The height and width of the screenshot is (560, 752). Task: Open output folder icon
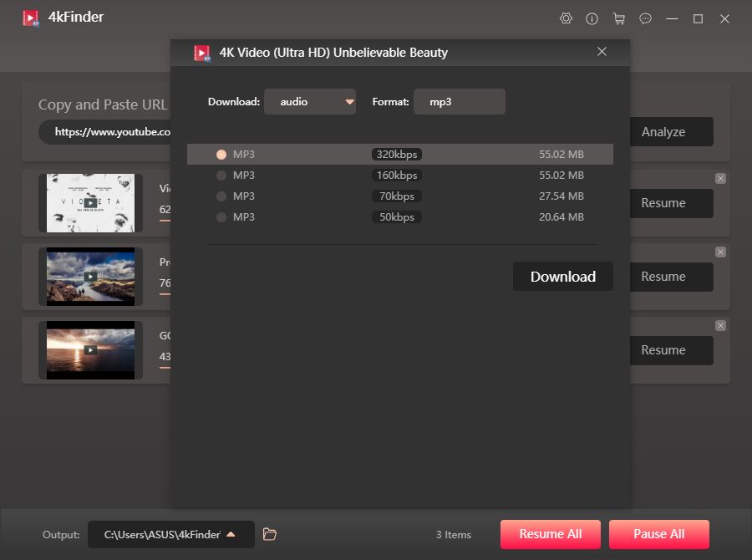270,534
